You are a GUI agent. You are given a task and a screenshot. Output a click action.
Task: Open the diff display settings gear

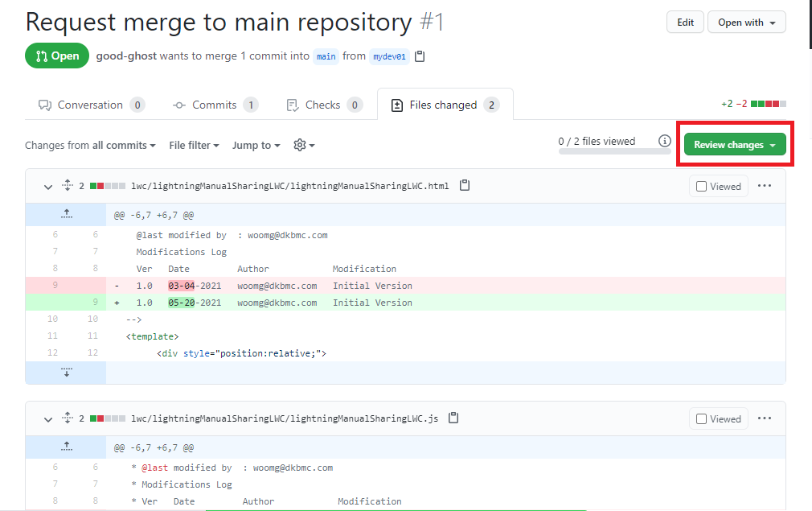(301, 145)
